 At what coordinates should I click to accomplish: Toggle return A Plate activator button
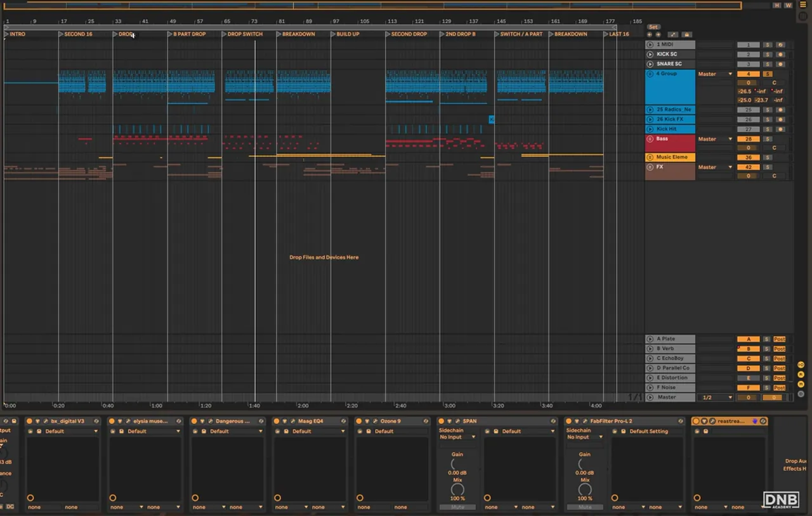(x=748, y=339)
